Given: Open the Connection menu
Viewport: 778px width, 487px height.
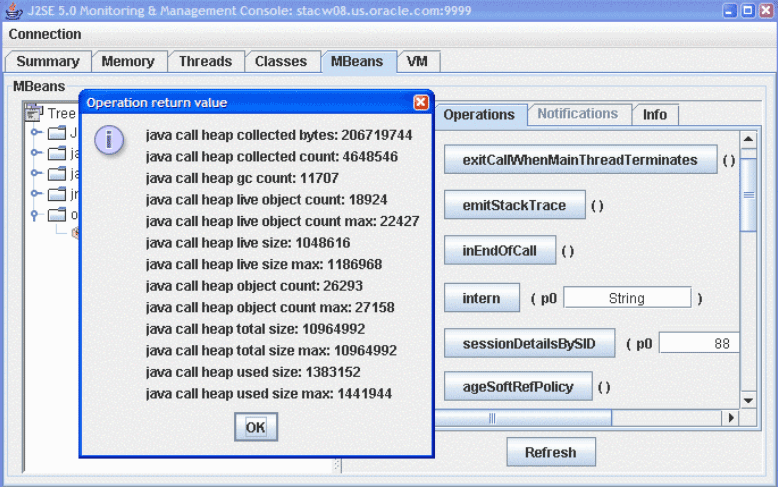Looking at the screenshot, I should [x=45, y=34].
